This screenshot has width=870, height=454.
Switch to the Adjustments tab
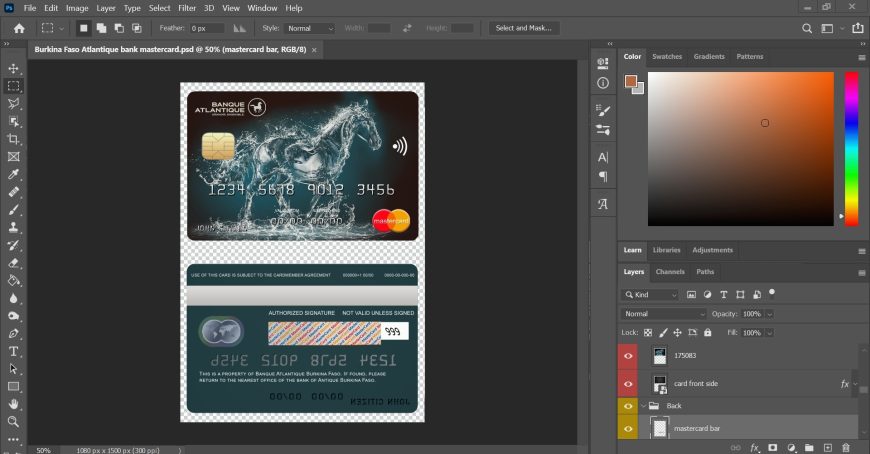point(712,250)
